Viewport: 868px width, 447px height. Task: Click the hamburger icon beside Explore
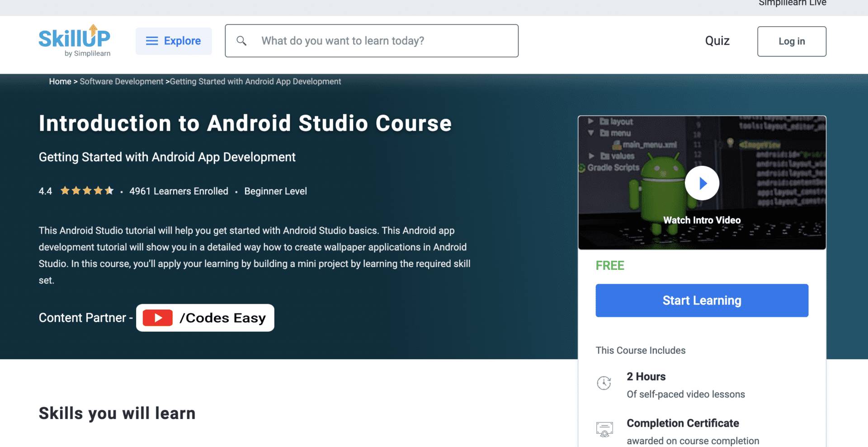152,41
